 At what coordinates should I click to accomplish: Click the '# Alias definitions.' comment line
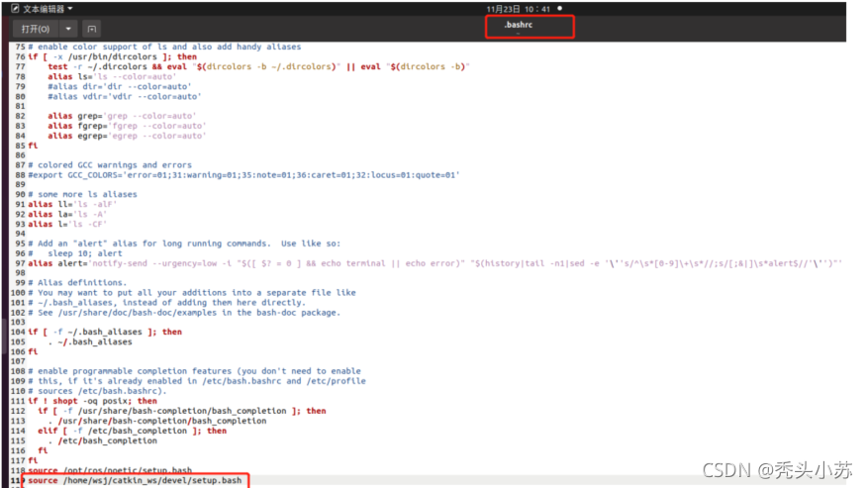click(x=77, y=282)
